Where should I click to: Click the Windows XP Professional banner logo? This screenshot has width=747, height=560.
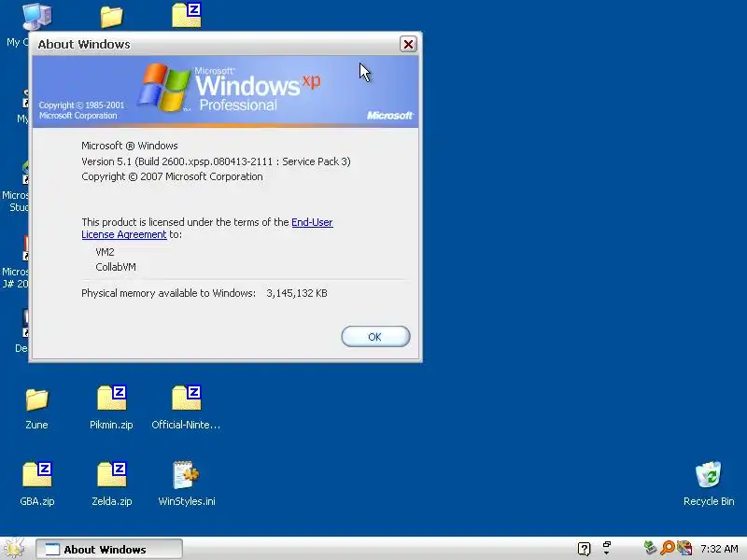point(230,88)
